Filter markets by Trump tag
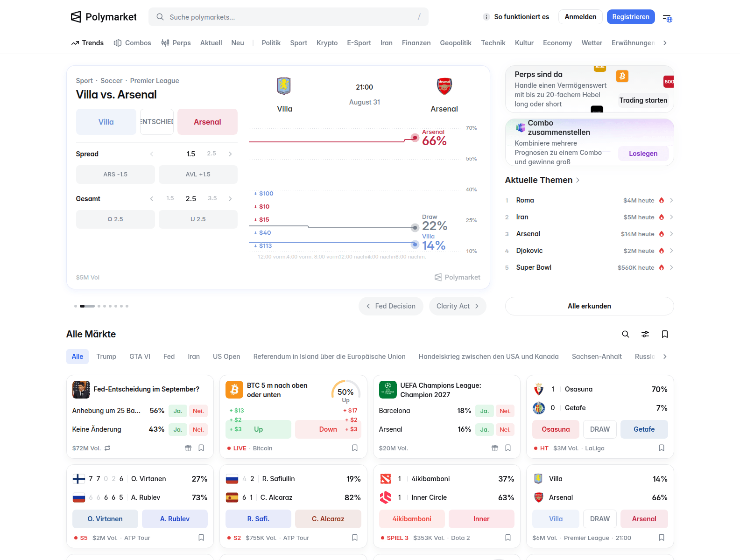747x560 pixels. tap(106, 357)
